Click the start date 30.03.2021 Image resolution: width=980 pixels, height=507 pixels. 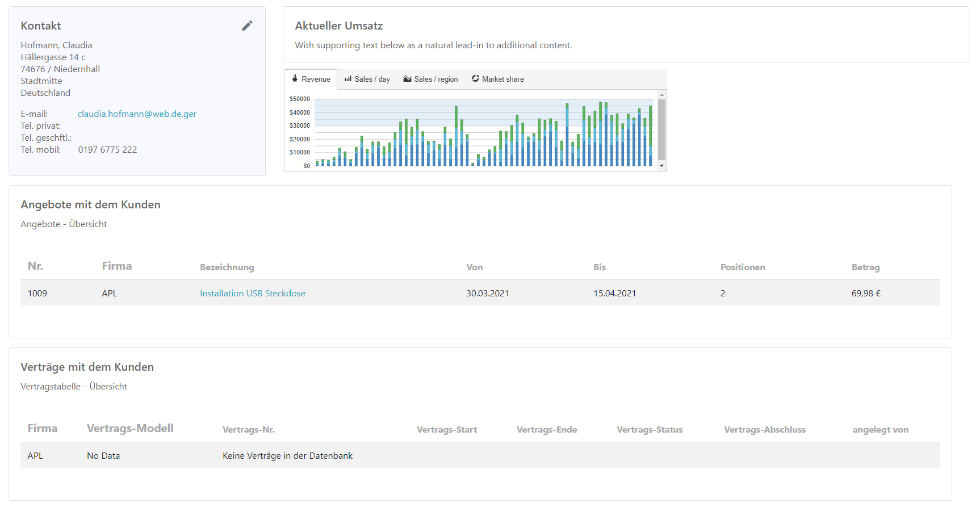tap(488, 293)
